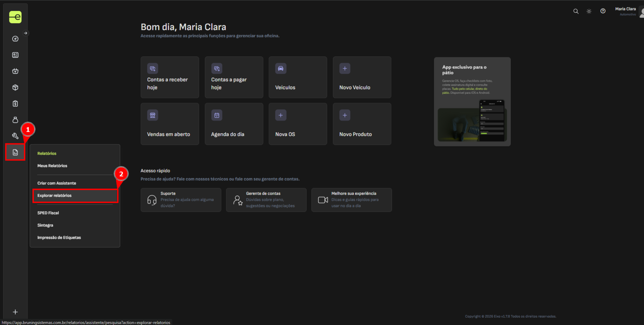The height and width of the screenshot is (325, 644).
Task: Click the Nova OS shortcut card
Action: point(298,124)
